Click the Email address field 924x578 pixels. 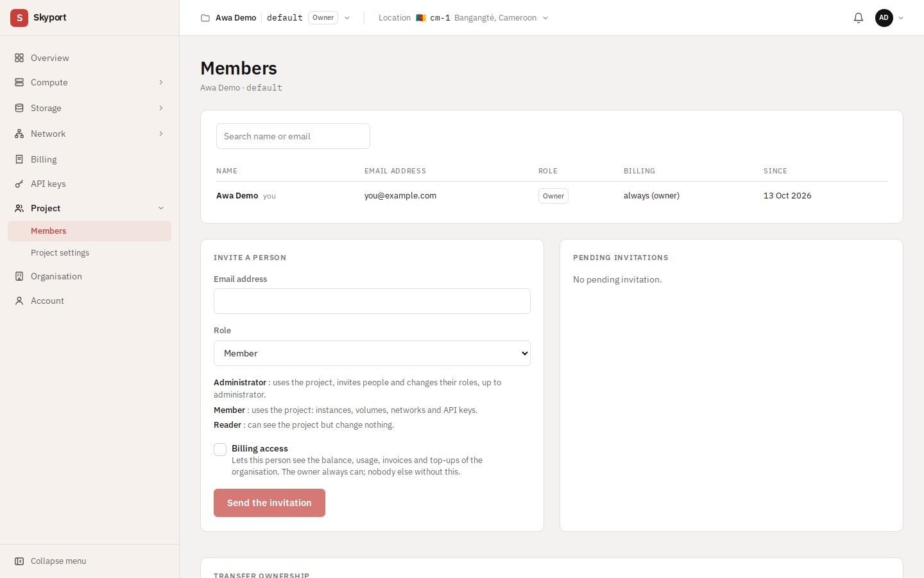pyautogui.click(x=372, y=301)
